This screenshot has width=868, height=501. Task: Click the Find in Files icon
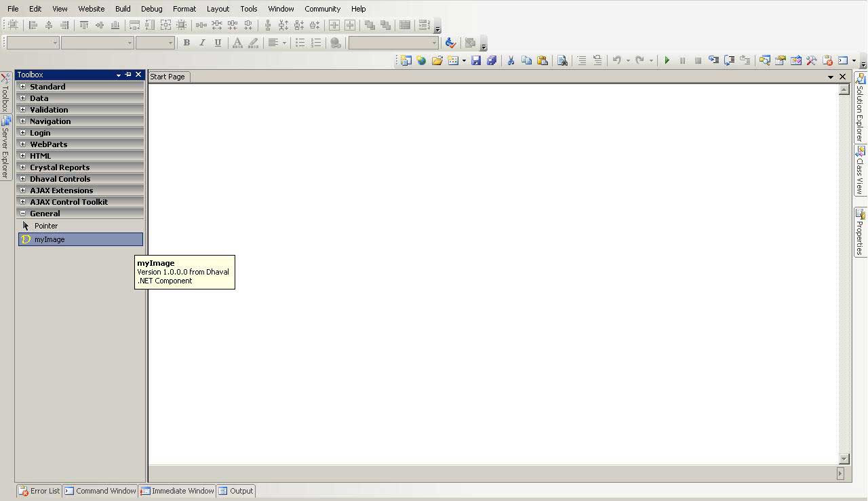tap(562, 60)
